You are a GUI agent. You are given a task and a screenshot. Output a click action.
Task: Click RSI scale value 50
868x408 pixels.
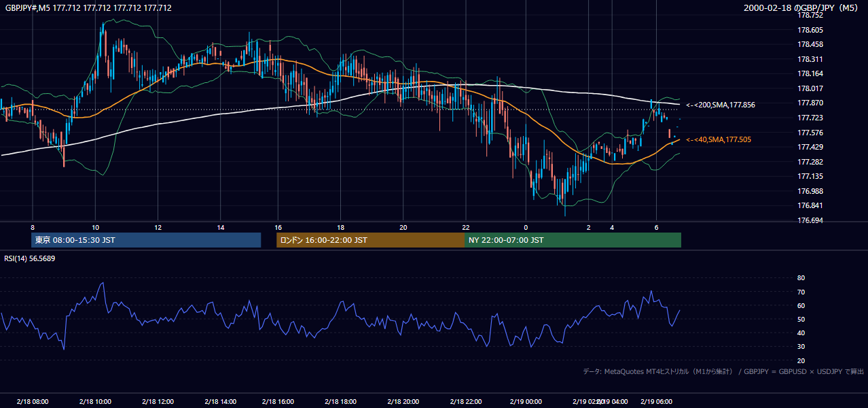[801, 319]
